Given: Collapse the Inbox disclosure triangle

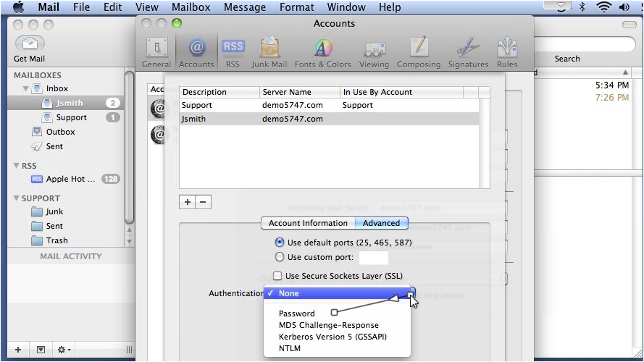Looking at the screenshot, I should coord(25,88).
